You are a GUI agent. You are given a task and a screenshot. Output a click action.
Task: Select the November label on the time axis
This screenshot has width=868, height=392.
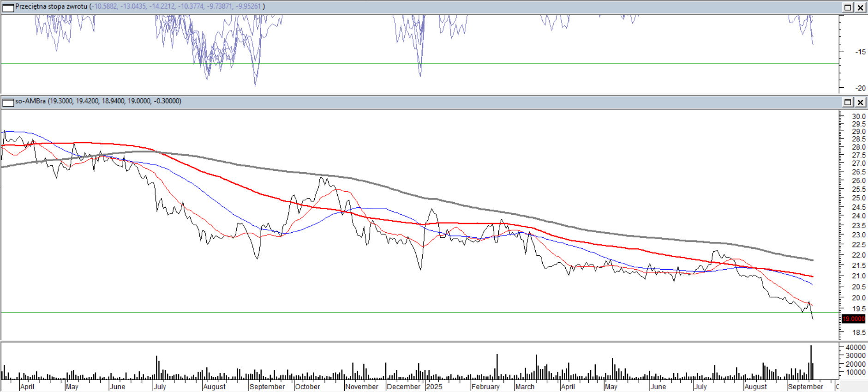click(362, 387)
